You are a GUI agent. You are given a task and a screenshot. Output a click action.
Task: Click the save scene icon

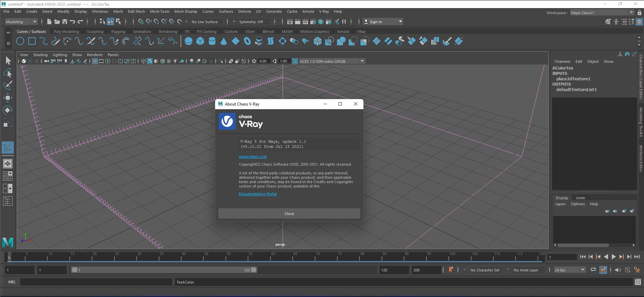pos(65,22)
